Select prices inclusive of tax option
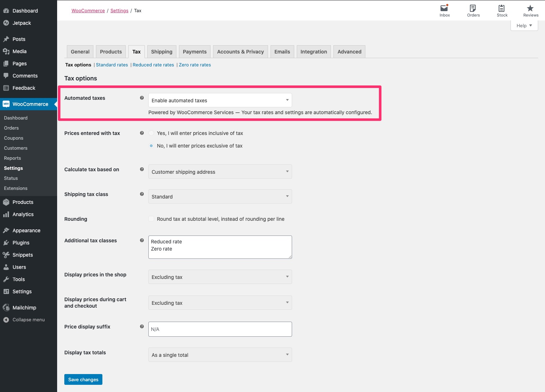This screenshot has height=392, width=545. 151,133
